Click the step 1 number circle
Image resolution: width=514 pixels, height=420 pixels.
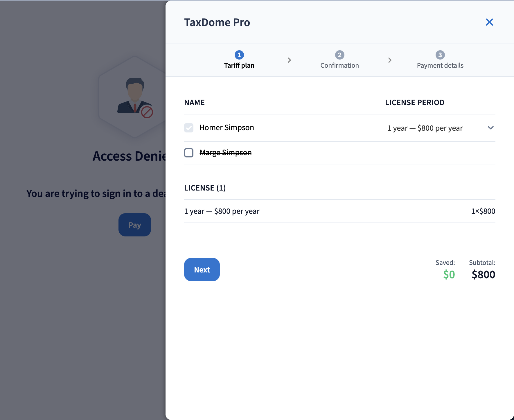point(239,55)
